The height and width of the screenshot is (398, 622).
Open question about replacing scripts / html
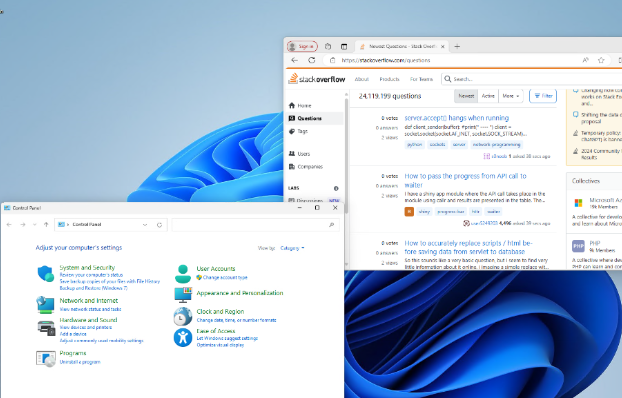point(468,247)
